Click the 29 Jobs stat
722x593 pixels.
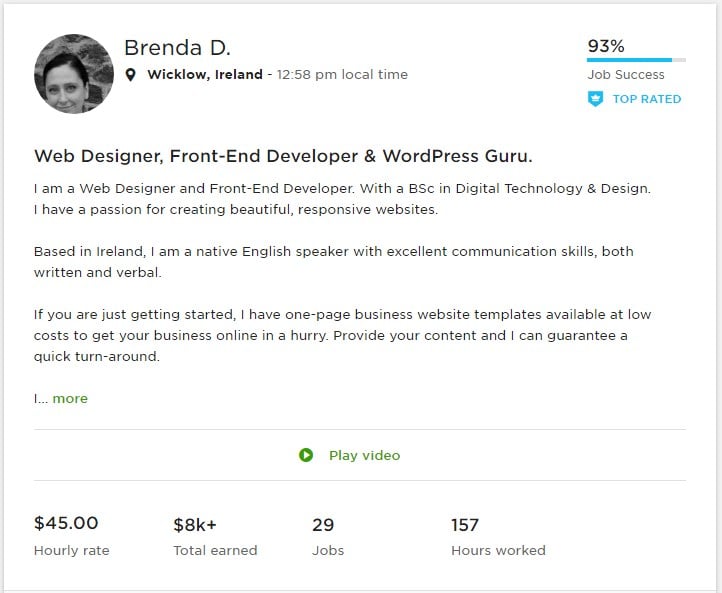click(x=323, y=524)
